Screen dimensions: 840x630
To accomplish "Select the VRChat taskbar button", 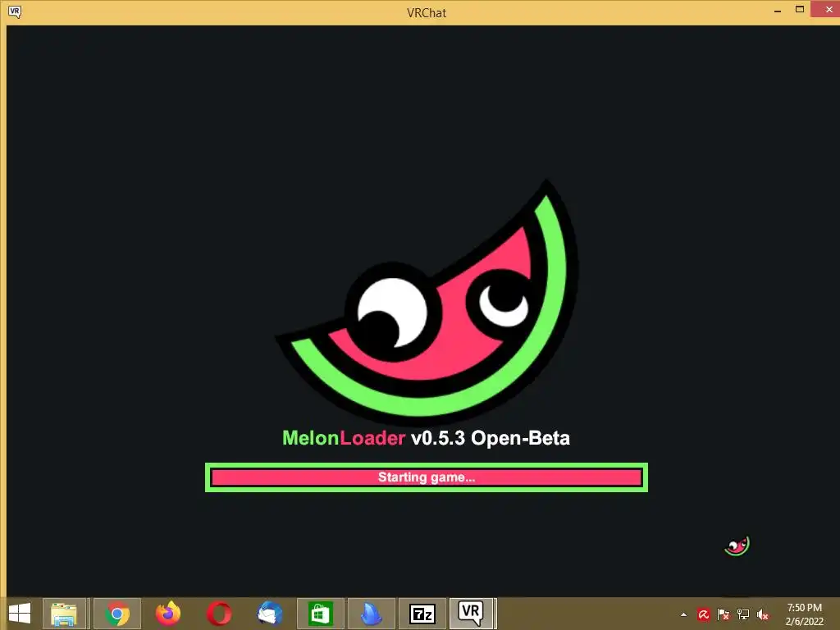I will (472, 614).
